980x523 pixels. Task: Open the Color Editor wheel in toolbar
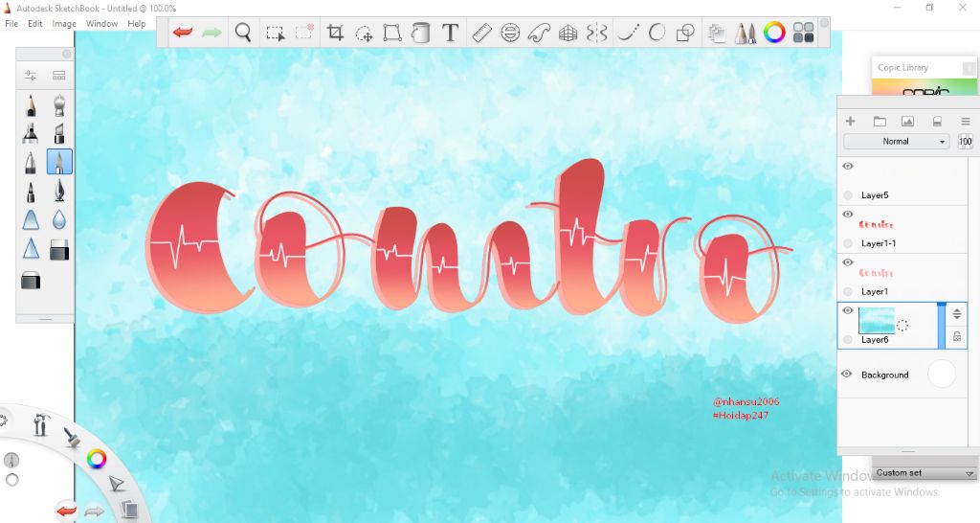click(x=773, y=32)
